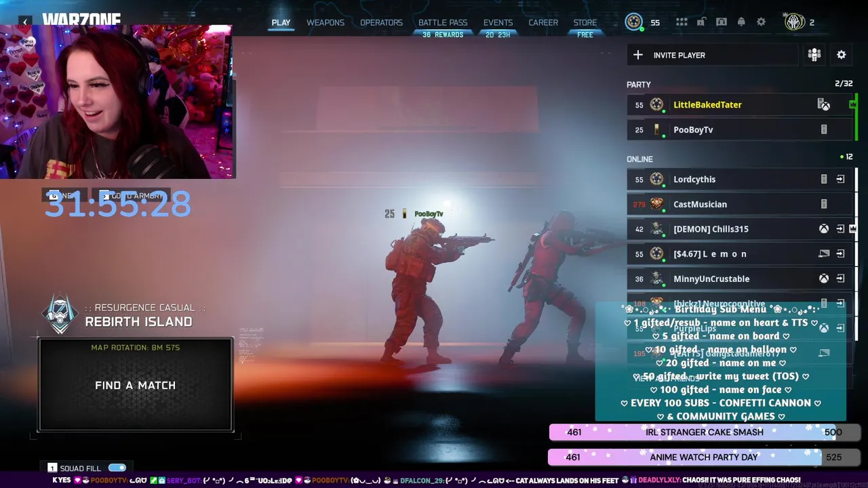Select [$4.67] L e m o n row
The image size is (868, 488).
[x=740, y=253]
